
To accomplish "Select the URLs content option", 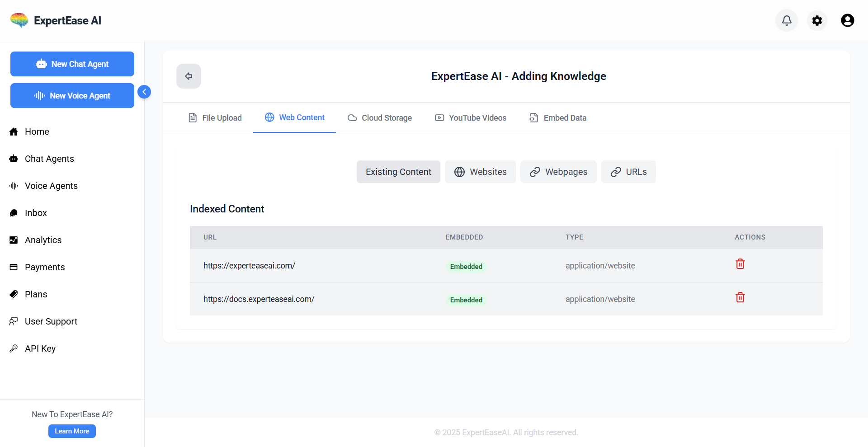I will click(x=628, y=172).
